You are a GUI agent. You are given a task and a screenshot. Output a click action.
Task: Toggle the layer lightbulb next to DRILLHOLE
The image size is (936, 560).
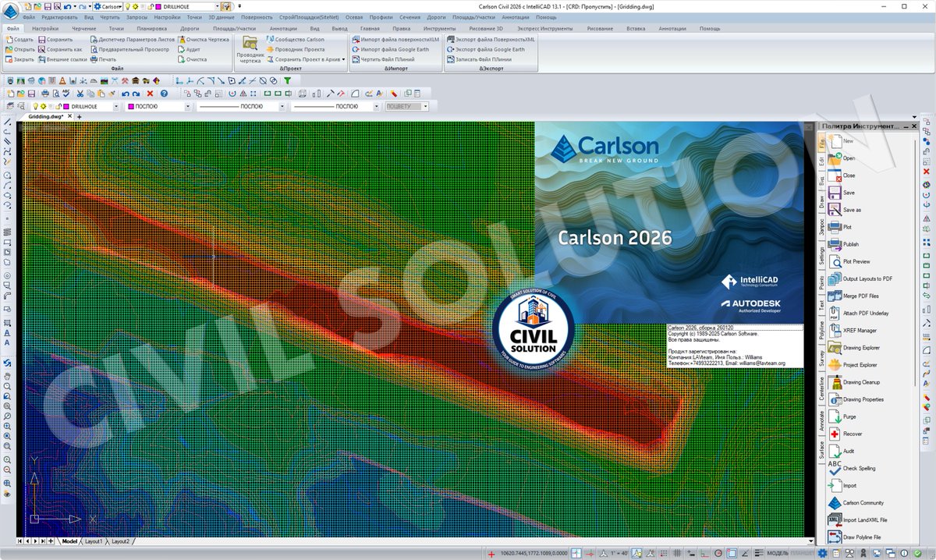click(x=35, y=106)
